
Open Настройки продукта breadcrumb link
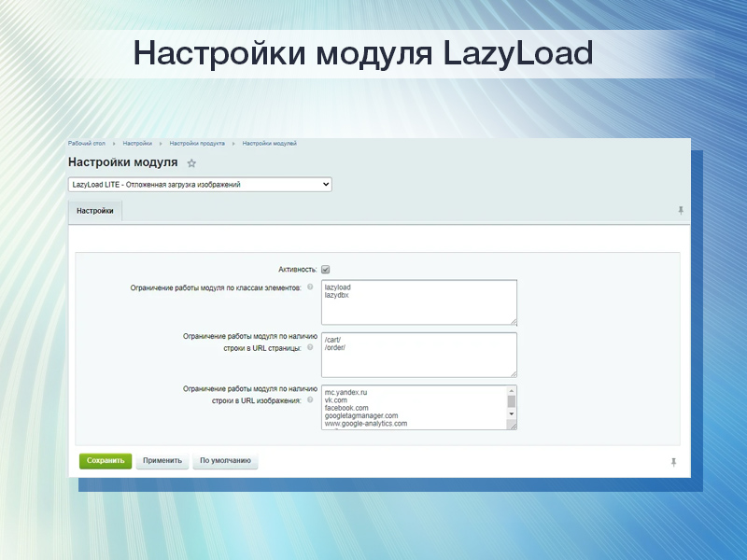(198, 145)
